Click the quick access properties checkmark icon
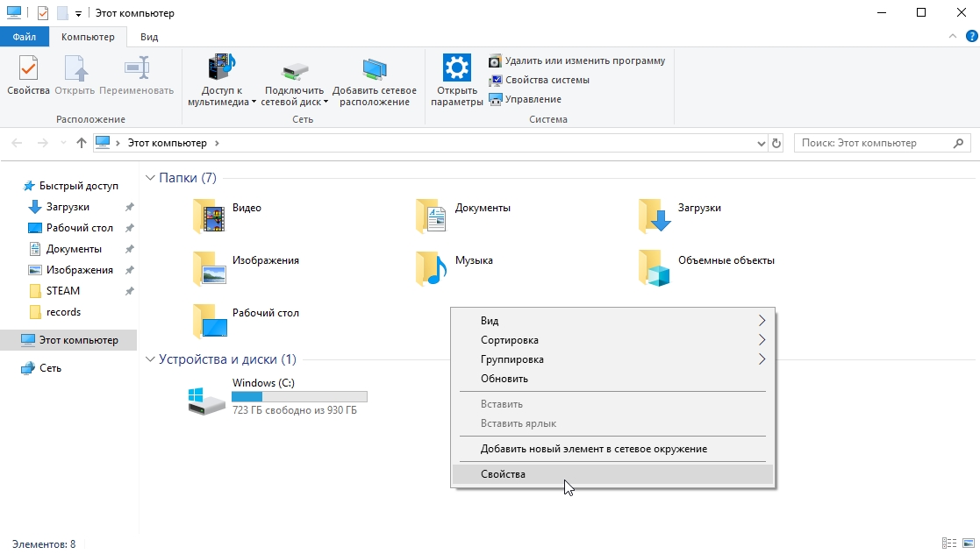This screenshot has width=980, height=554. coord(43,13)
